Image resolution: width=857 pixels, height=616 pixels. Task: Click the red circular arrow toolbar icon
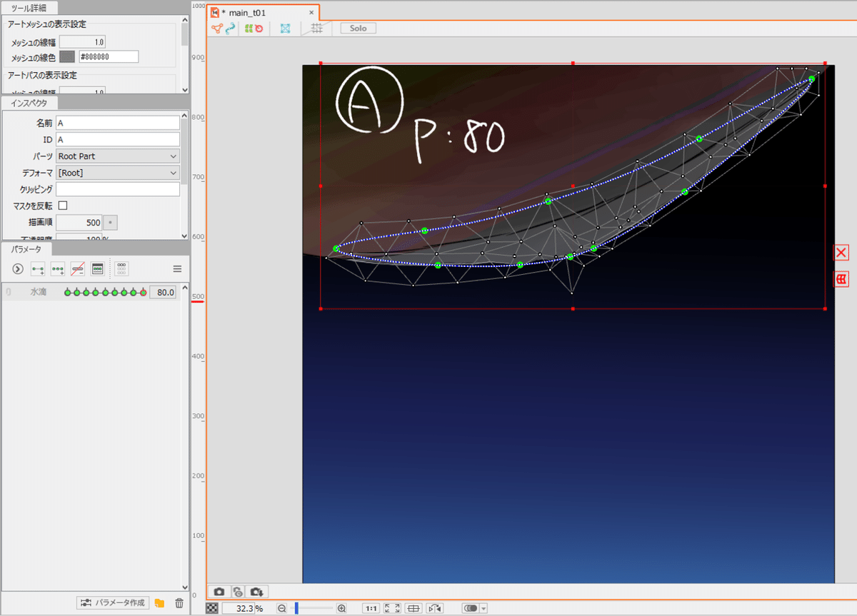(259, 29)
